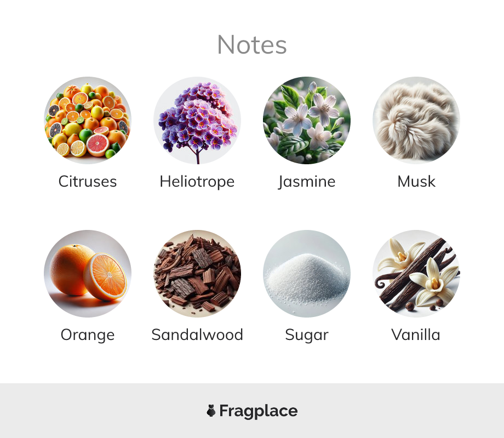The width and height of the screenshot is (504, 438).
Task: Click the Orange text label
Action: point(88,335)
